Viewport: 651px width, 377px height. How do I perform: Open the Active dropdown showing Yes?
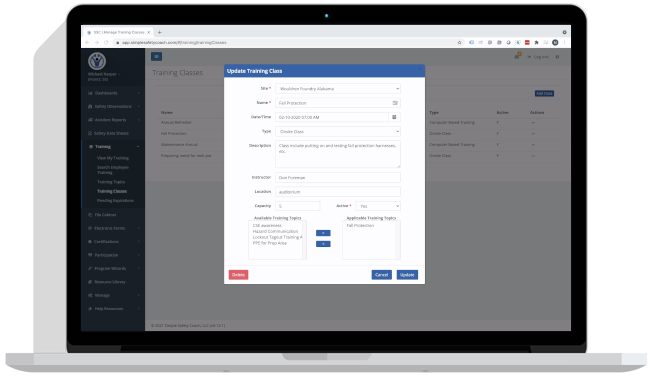point(378,206)
